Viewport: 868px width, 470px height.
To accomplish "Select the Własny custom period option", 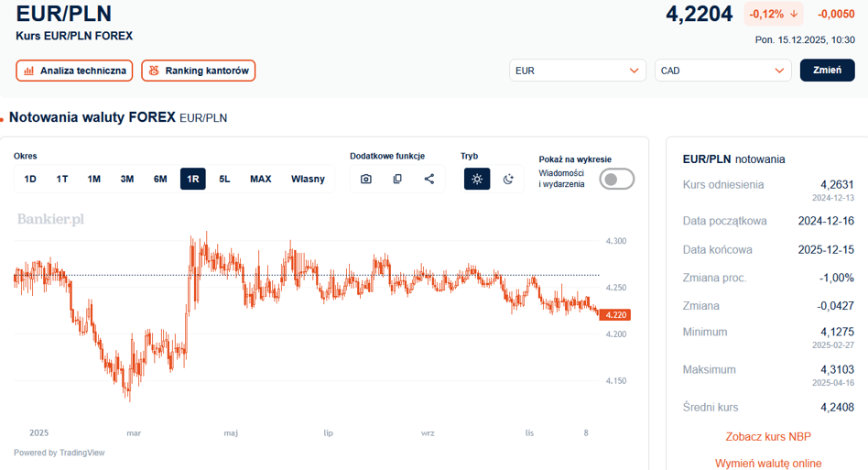I will click(308, 179).
